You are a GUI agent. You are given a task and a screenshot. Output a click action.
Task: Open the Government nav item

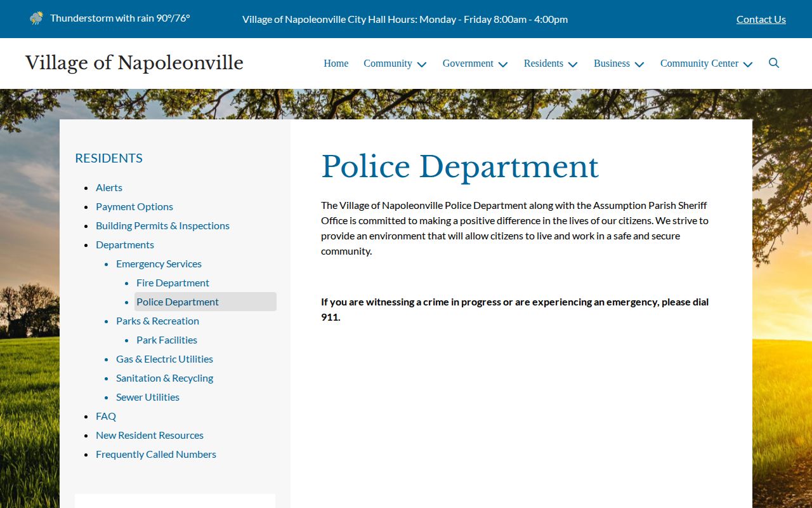(x=468, y=63)
